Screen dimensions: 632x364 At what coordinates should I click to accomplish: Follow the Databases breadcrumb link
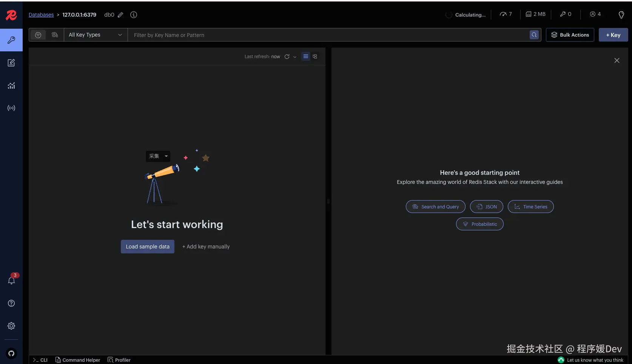pos(41,15)
